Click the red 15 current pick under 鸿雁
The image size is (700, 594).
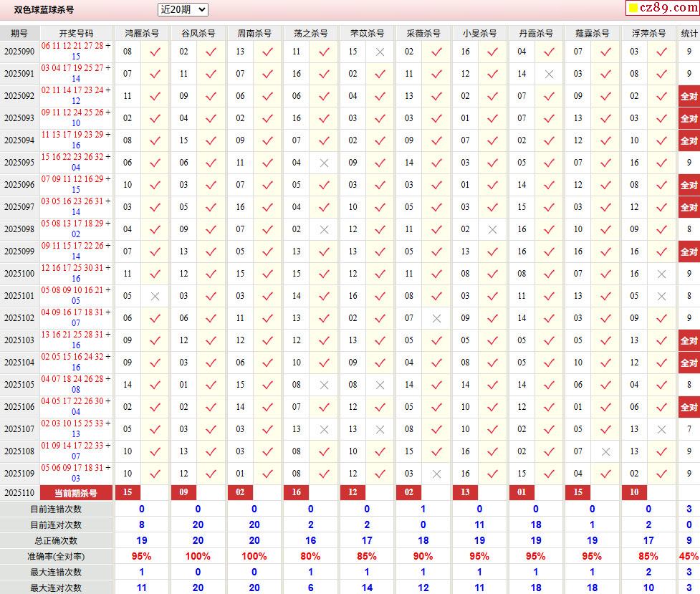point(128,492)
